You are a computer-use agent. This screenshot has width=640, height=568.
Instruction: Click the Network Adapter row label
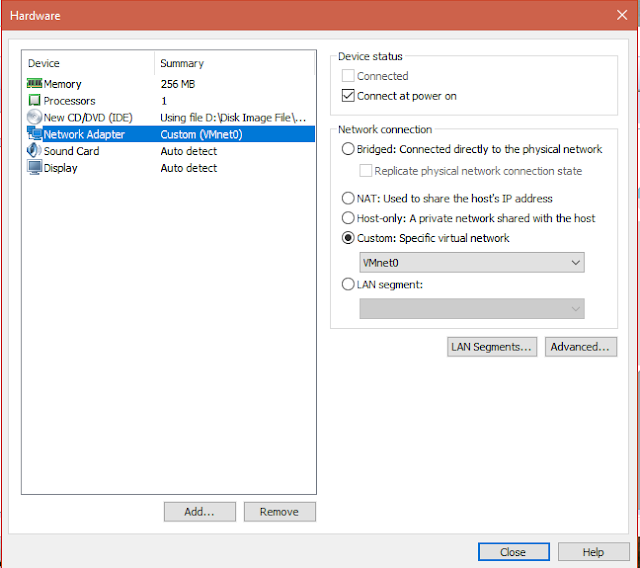coord(84,134)
